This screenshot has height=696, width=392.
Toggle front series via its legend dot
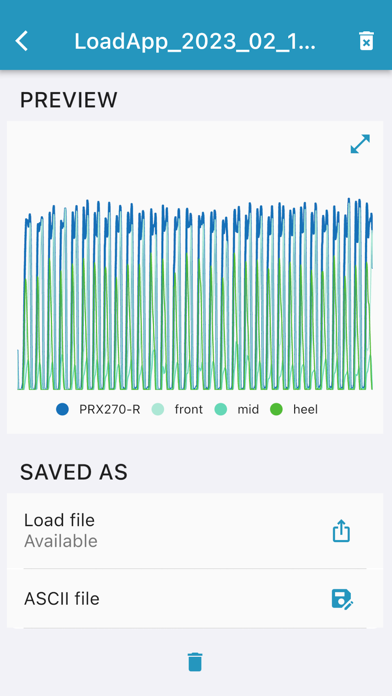point(158,409)
